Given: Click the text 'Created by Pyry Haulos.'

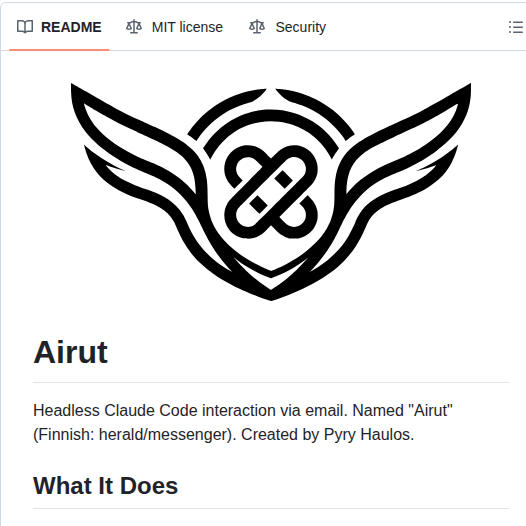Looking at the screenshot, I should pyautogui.click(x=328, y=434).
